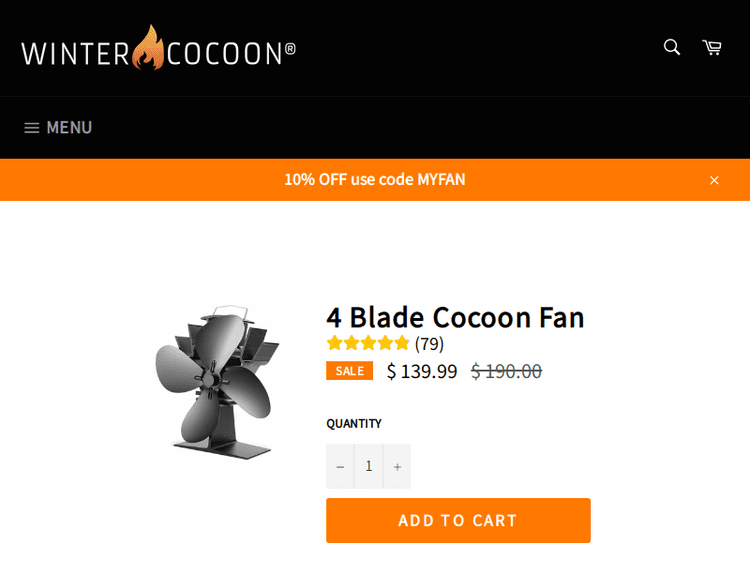This screenshot has width=750, height=563.
Task: Click the quantity number field
Action: [369, 467]
